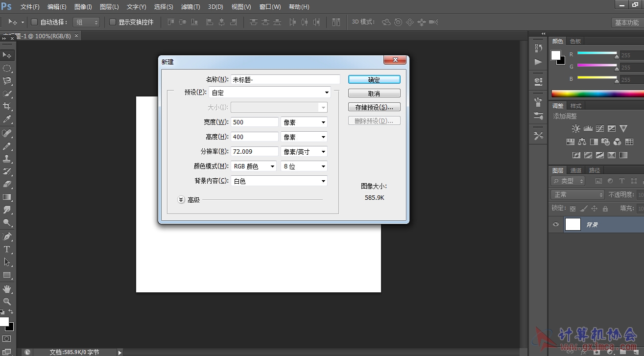Click the 名称 text field
The width and height of the screenshot is (644, 356).
tap(286, 79)
